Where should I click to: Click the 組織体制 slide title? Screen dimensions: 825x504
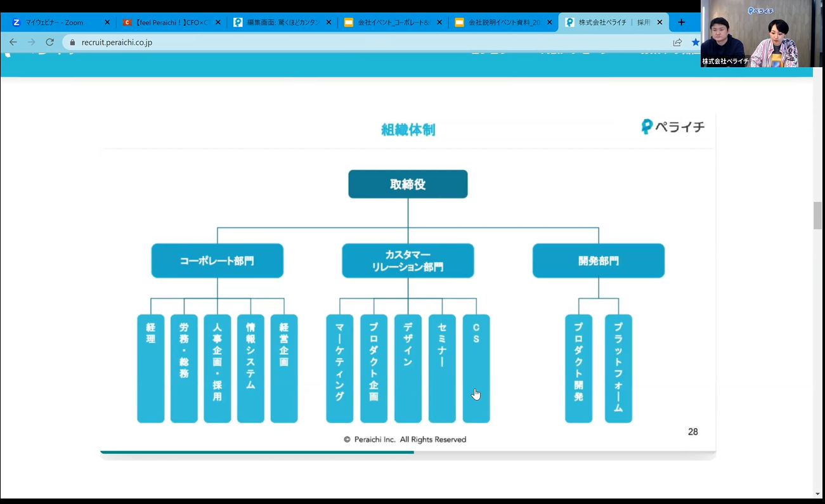(408, 130)
